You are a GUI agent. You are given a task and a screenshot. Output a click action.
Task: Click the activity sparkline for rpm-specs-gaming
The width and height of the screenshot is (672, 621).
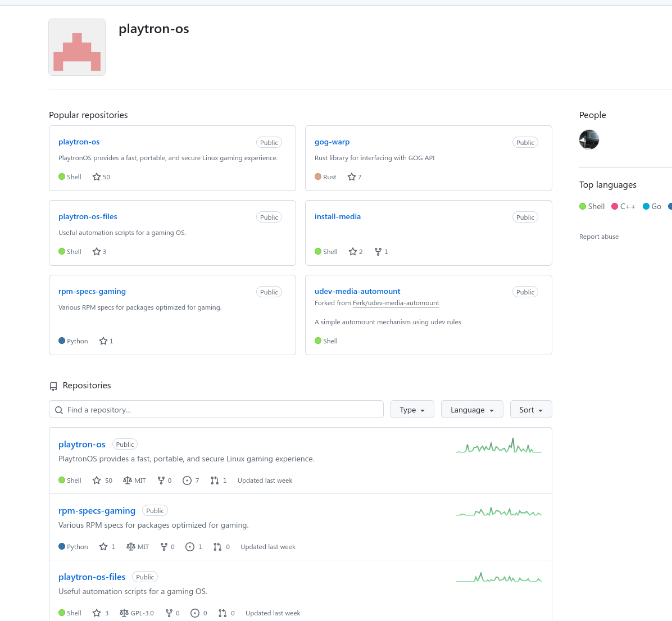coord(498,512)
